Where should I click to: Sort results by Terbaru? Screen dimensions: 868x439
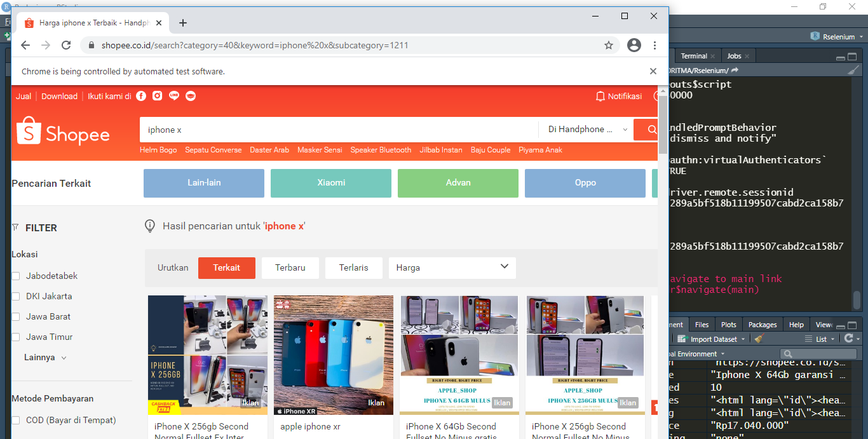tap(290, 267)
